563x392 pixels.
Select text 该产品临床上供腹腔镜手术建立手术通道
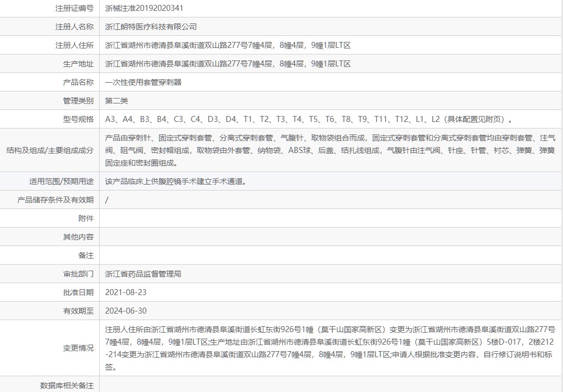[175, 181]
